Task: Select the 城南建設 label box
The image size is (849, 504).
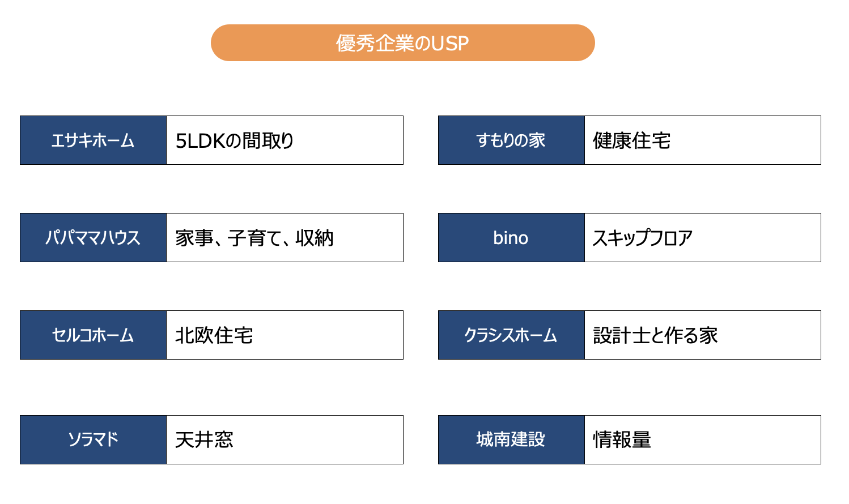Action: [511, 440]
